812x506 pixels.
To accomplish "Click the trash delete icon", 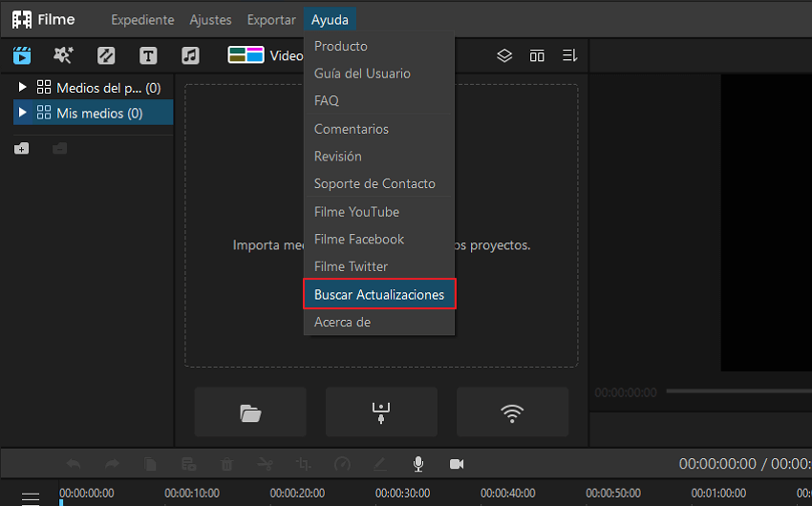I will (x=226, y=464).
